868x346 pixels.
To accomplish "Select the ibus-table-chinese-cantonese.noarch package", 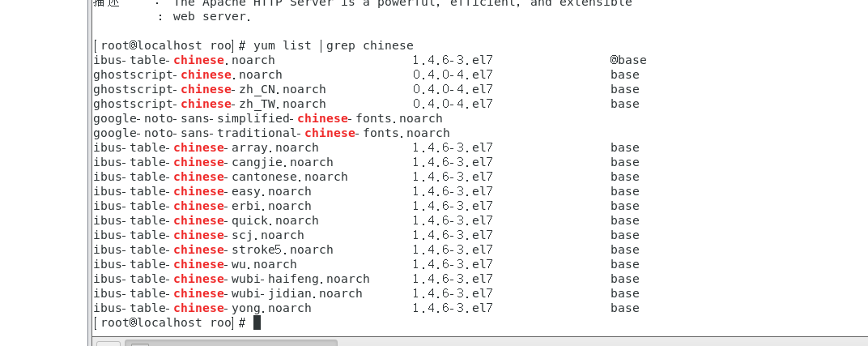I will 220,177.
